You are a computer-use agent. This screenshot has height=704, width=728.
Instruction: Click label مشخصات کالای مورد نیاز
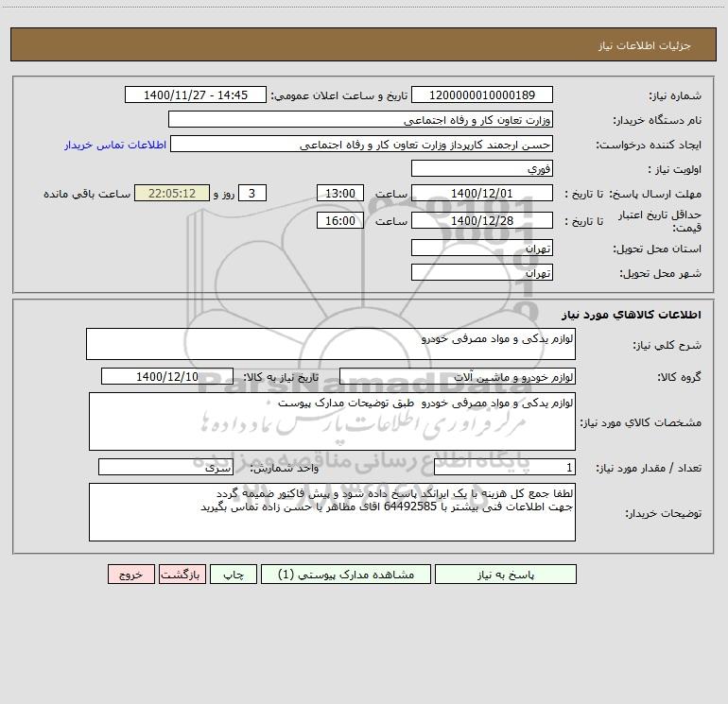click(x=641, y=422)
